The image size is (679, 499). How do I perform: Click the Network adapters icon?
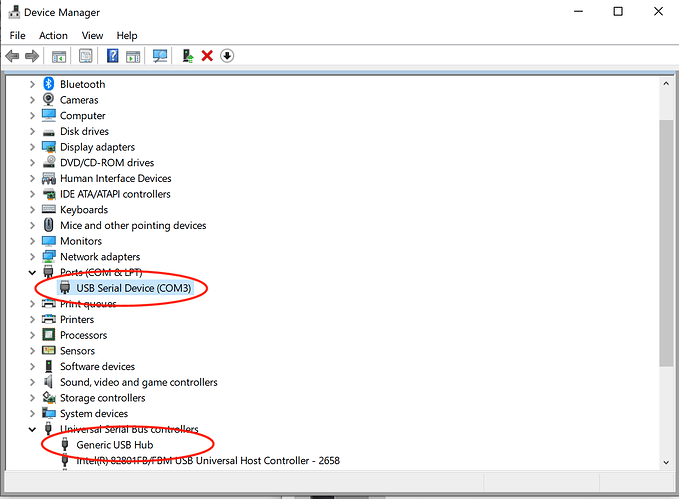click(48, 256)
